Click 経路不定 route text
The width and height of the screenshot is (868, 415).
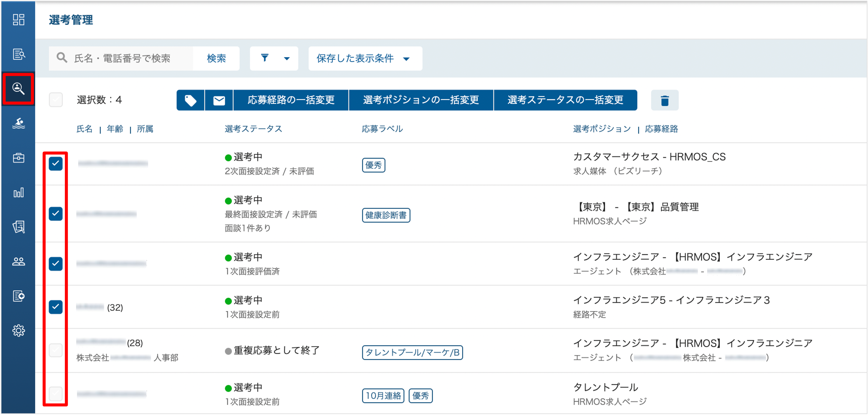(x=589, y=315)
